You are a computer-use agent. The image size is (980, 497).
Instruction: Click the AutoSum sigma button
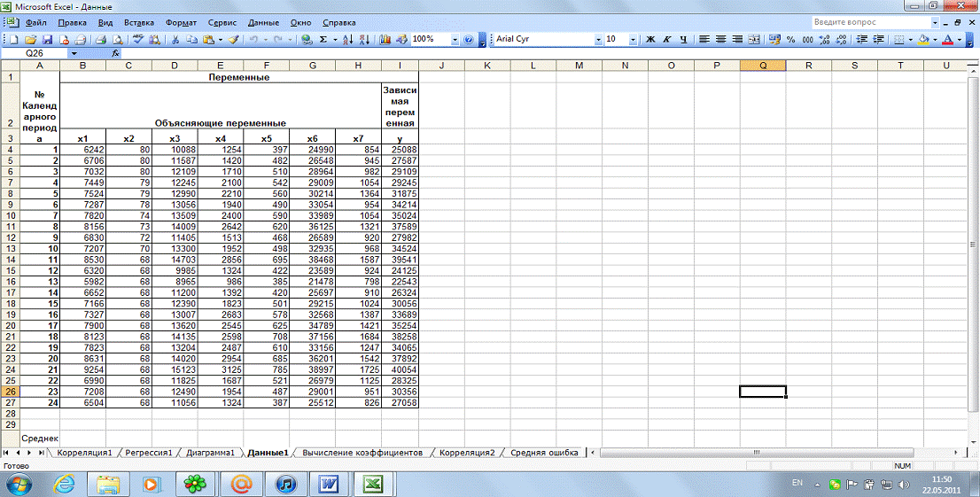pos(323,40)
